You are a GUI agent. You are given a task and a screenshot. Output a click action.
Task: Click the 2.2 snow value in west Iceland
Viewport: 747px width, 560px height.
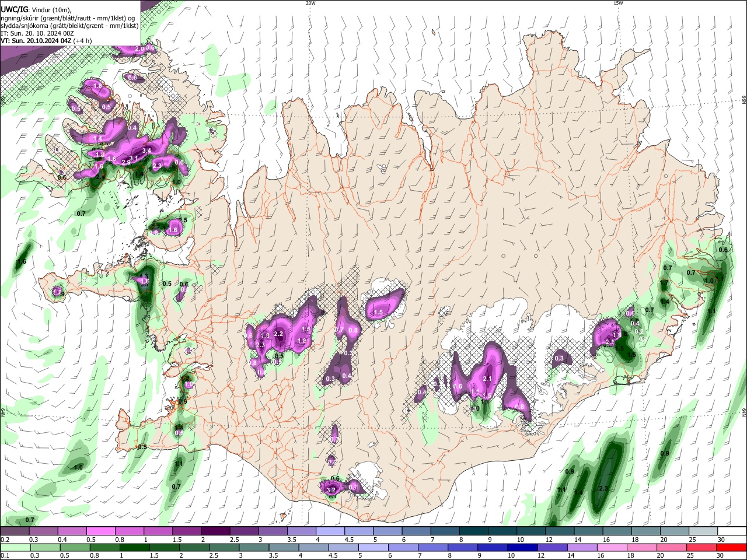tap(278, 334)
